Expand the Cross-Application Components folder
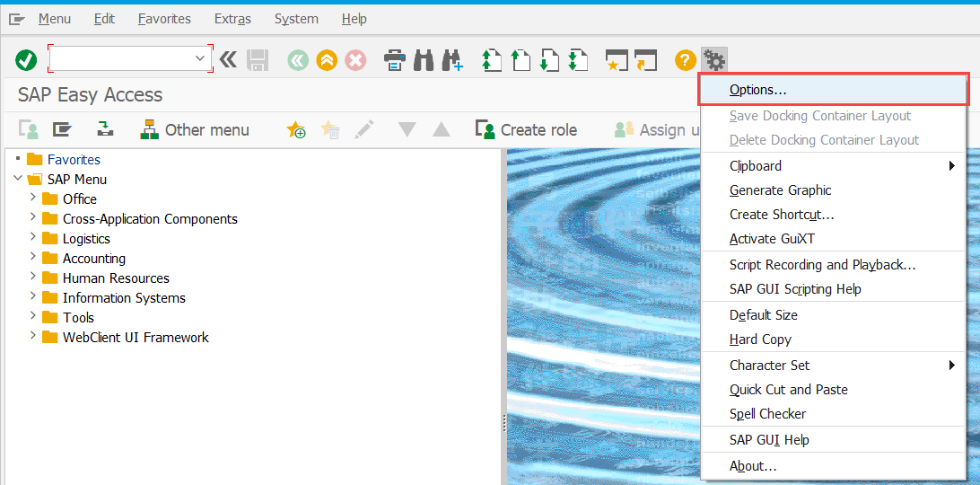The height and width of the screenshot is (485, 980). click(32, 217)
